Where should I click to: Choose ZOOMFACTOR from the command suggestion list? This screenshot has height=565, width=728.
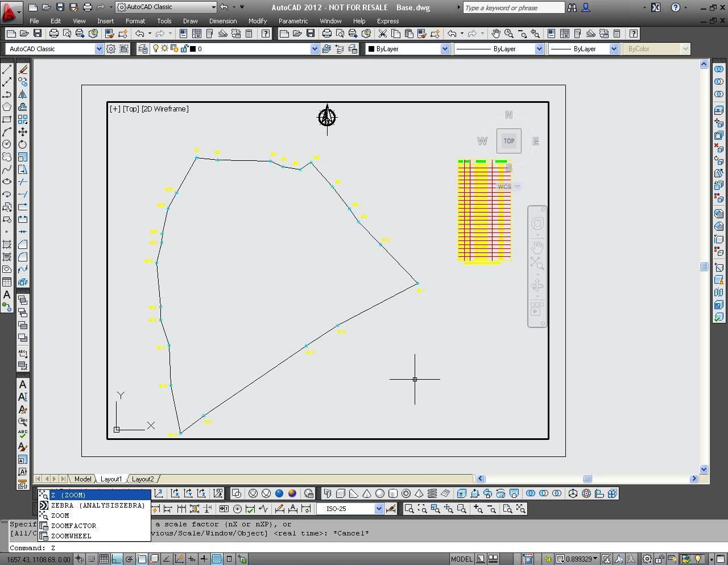(72, 526)
